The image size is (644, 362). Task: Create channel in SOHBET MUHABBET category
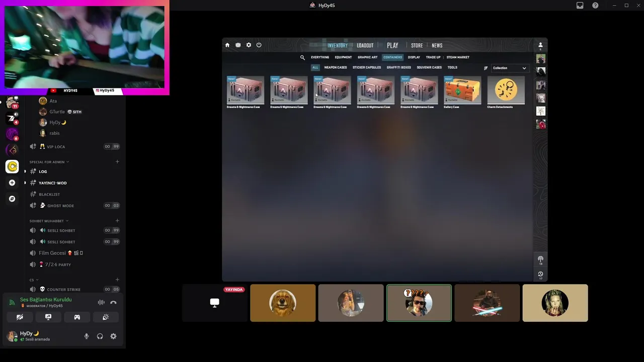click(117, 220)
